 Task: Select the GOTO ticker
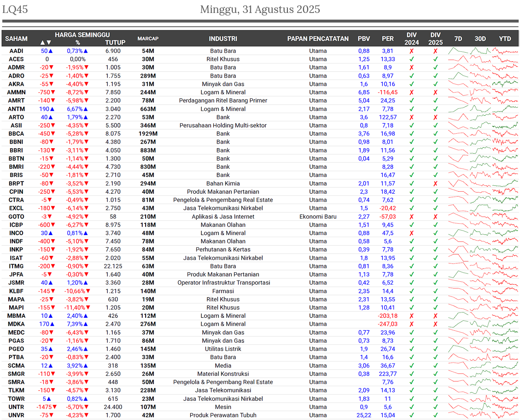16,217
